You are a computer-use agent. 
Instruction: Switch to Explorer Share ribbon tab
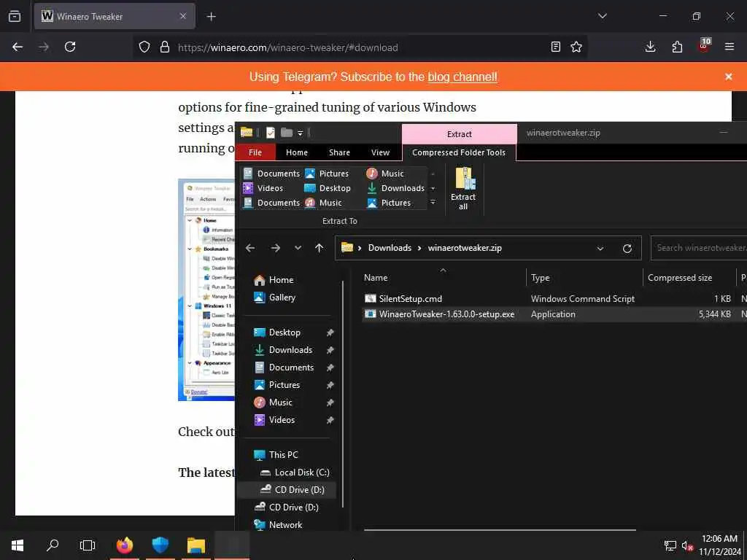coord(339,152)
